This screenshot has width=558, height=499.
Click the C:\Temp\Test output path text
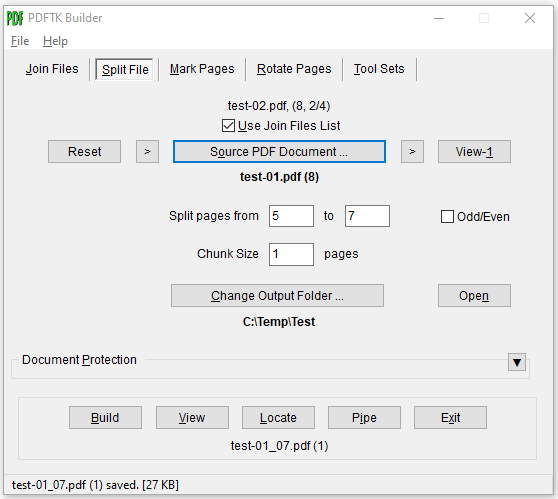(x=279, y=322)
